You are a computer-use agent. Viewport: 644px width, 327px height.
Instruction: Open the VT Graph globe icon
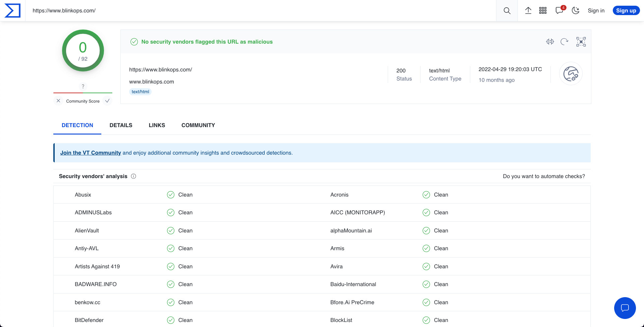(571, 73)
